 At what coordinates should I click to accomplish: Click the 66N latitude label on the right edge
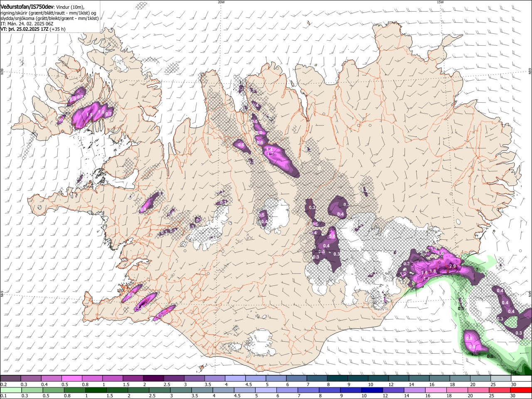[x=530, y=71]
